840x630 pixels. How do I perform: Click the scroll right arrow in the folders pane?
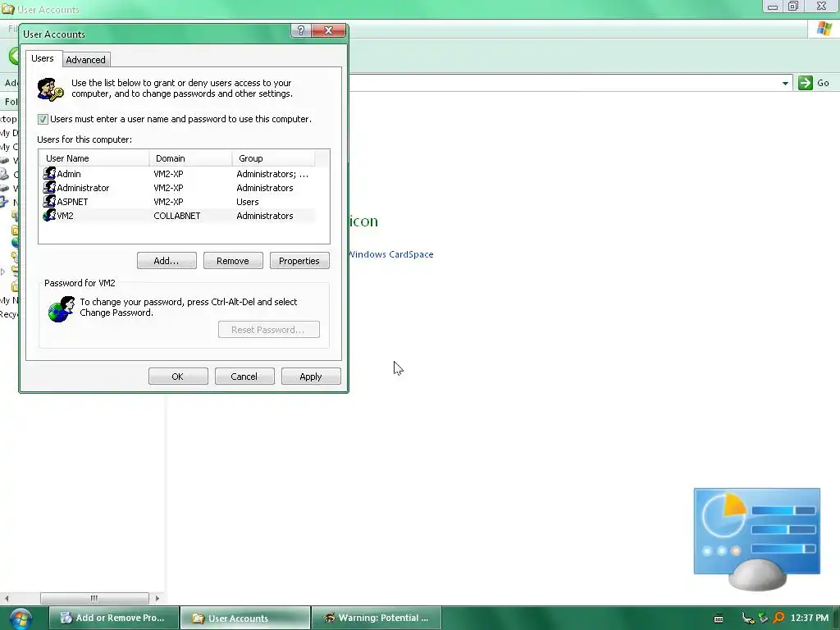[x=157, y=598]
